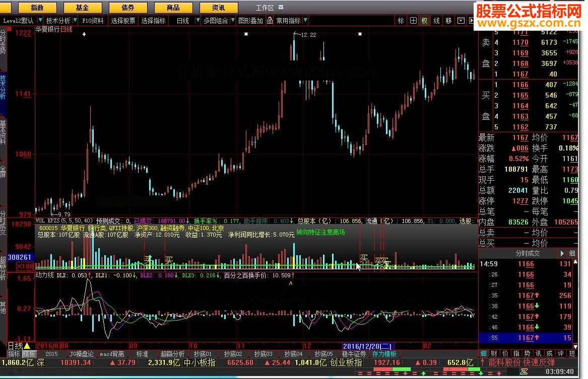The width and height of the screenshot is (588, 379).
Task: Open the 指数 top menu
Action: point(37,8)
